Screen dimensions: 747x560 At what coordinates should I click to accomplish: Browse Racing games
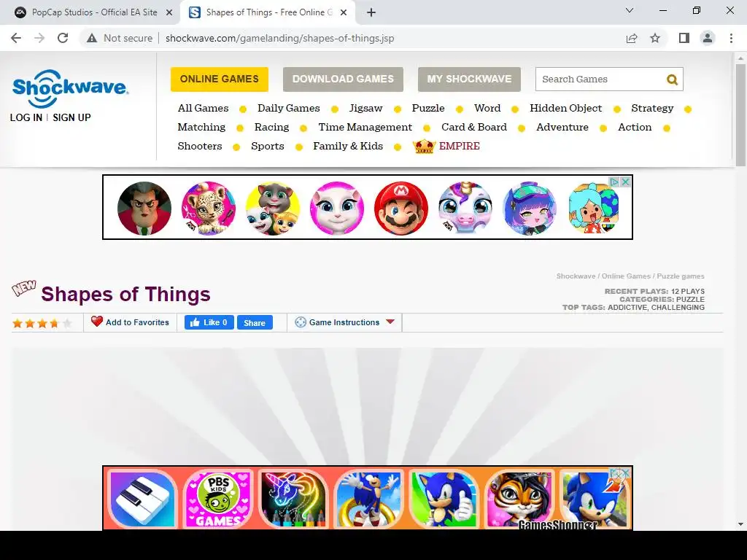271,127
